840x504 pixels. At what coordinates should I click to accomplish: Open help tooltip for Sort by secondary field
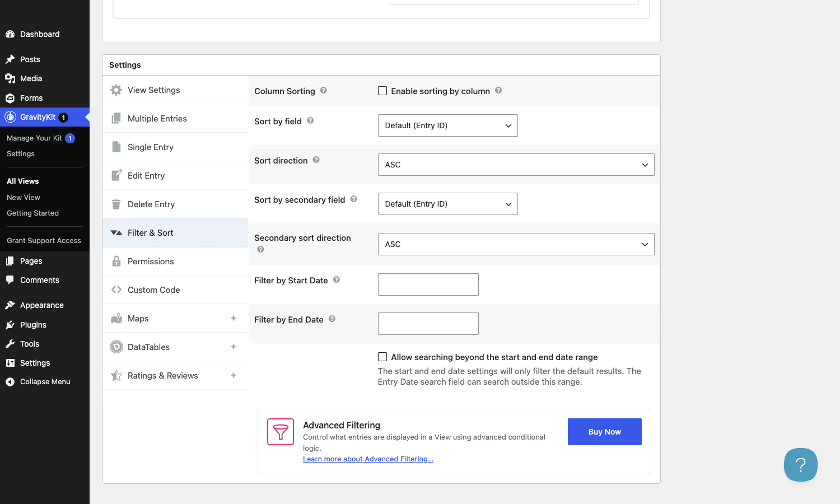(x=354, y=199)
